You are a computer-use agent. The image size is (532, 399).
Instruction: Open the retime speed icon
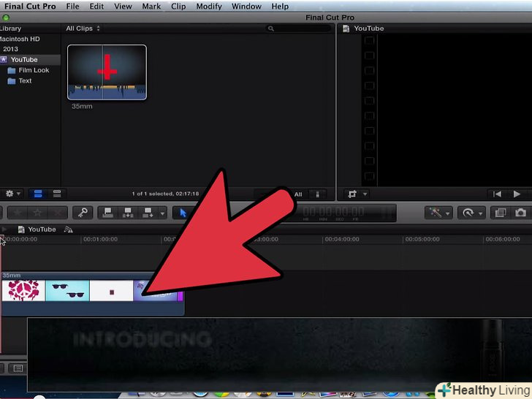point(468,213)
